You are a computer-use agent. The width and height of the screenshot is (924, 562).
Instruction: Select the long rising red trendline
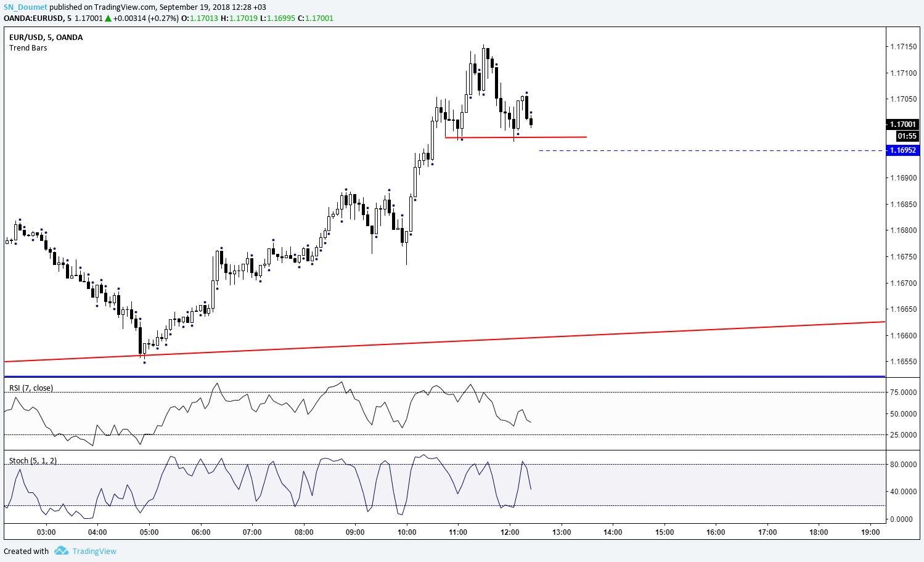coord(444,341)
